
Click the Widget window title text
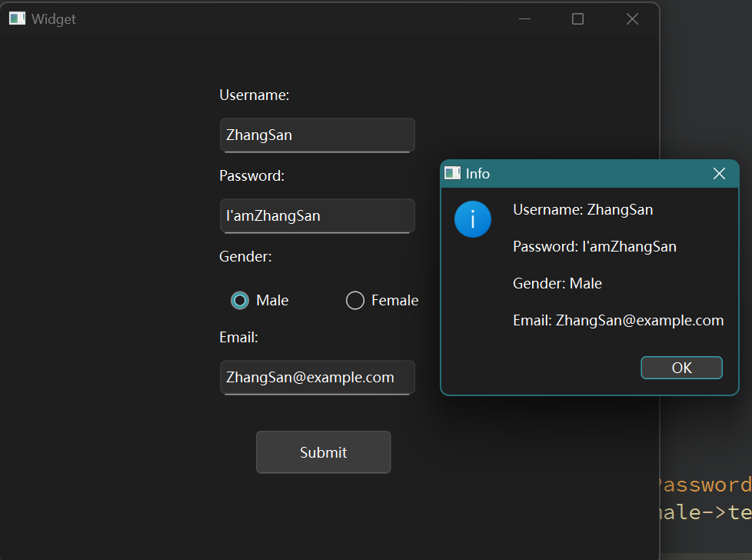click(54, 19)
